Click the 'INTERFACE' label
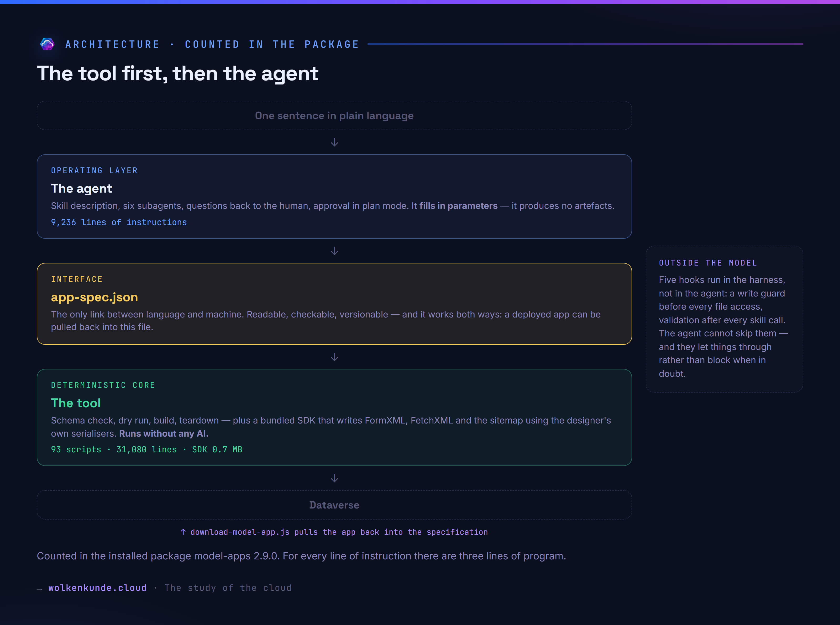The width and height of the screenshot is (840, 625). [x=77, y=279]
